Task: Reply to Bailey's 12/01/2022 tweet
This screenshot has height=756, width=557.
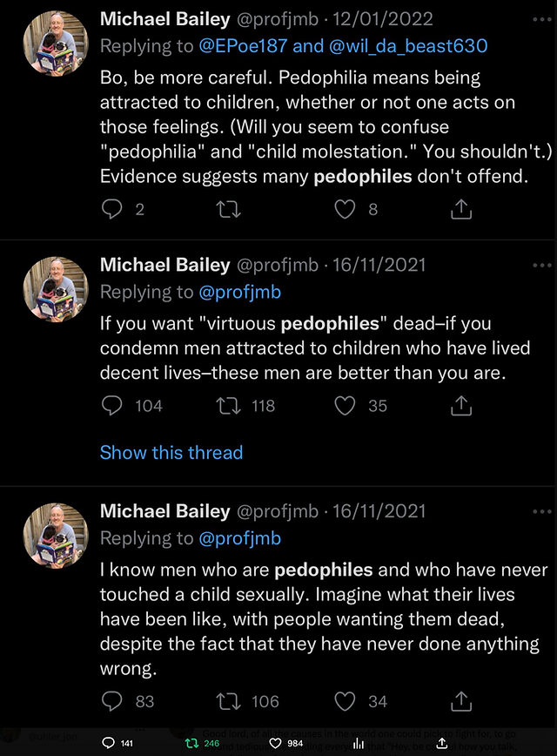Action: pyautogui.click(x=112, y=209)
